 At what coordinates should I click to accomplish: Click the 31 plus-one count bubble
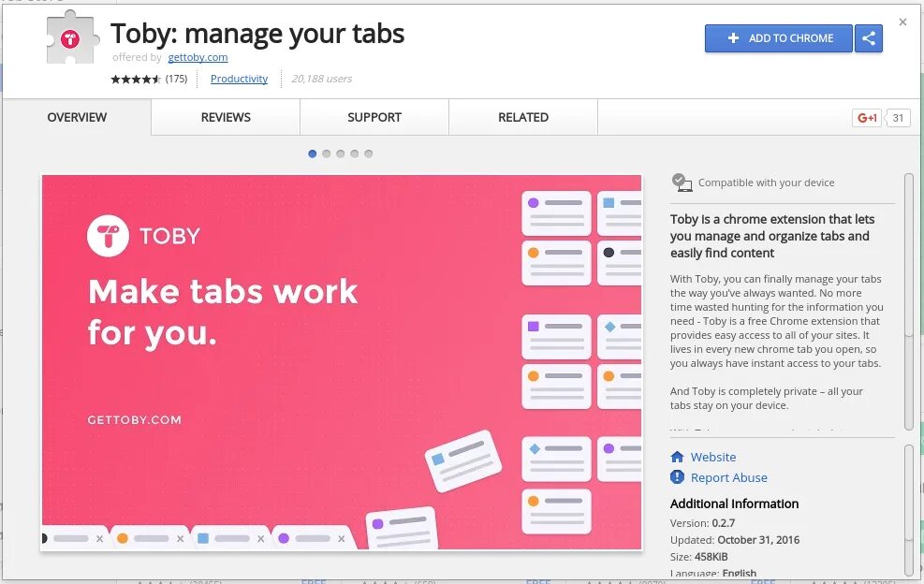point(898,118)
